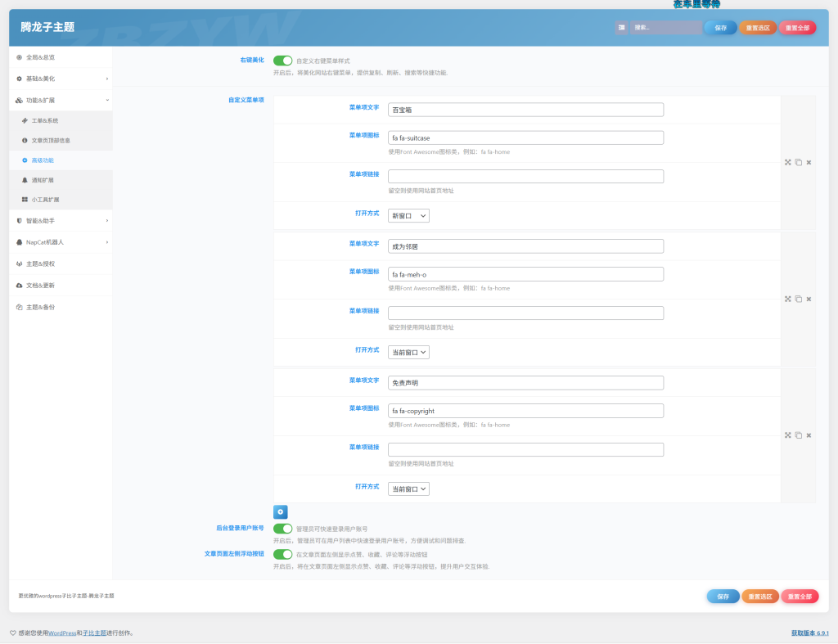Screen dimensions: 838x644
Task: Add a new custom menu item
Action: click(x=280, y=511)
